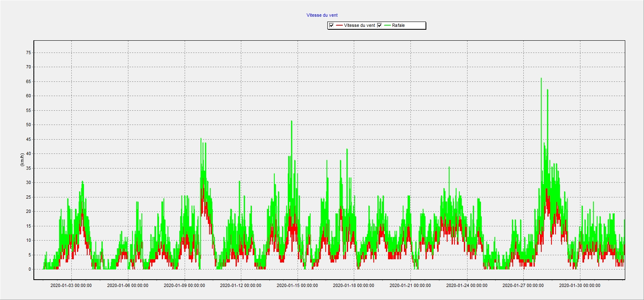This screenshot has height=300, width=644.
Task: Click the tallest green gust peak above 65
Action: click(x=541, y=79)
